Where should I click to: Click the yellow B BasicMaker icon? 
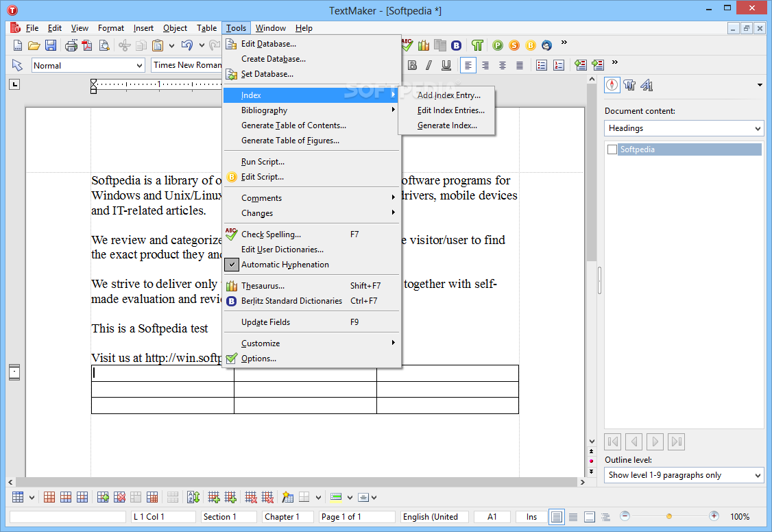(x=531, y=46)
